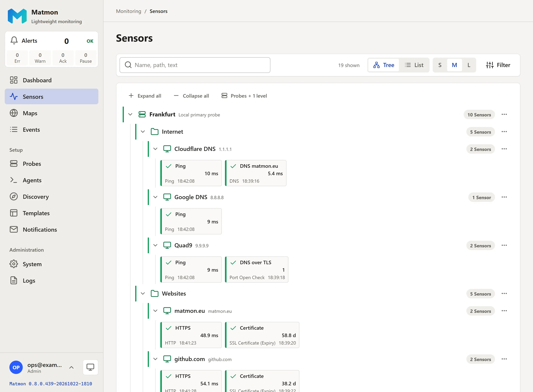
Task: Open Agents terminal icon
Action: coord(14,180)
